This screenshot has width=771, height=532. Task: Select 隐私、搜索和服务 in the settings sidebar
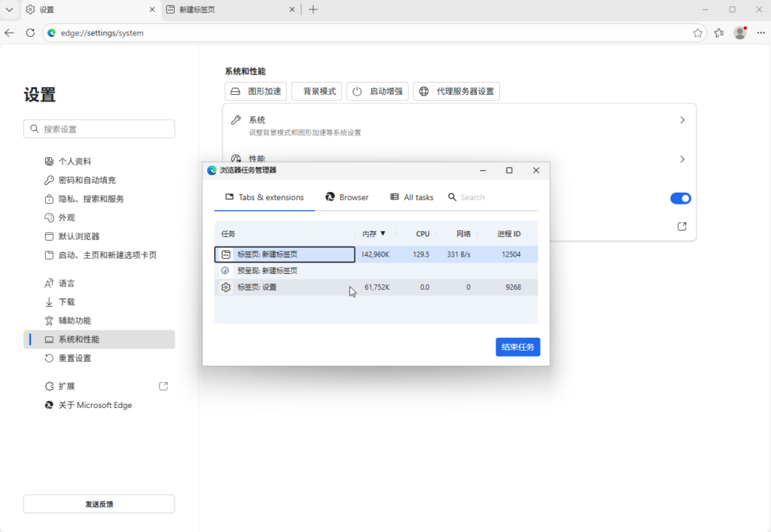coord(91,199)
